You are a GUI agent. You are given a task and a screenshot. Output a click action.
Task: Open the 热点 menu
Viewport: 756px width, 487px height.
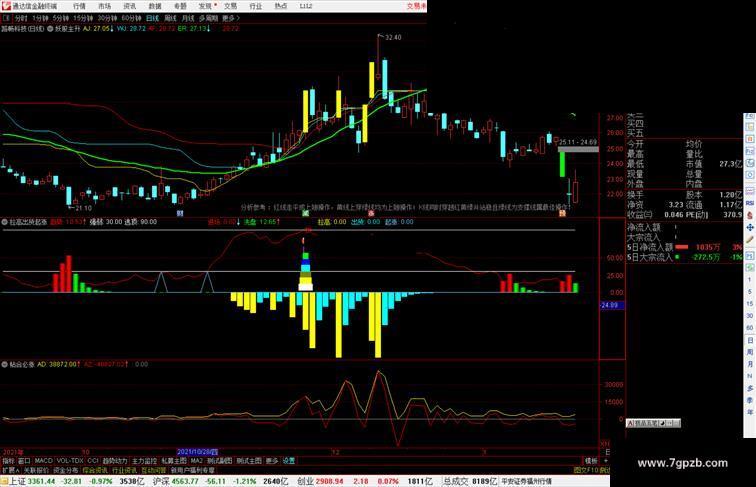click(281, 6)
